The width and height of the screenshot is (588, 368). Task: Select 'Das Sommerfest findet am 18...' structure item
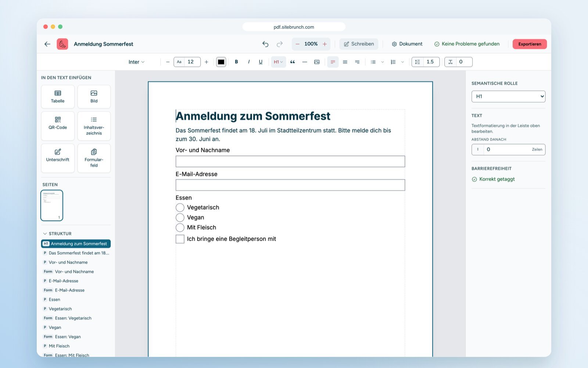click(76, 253)
